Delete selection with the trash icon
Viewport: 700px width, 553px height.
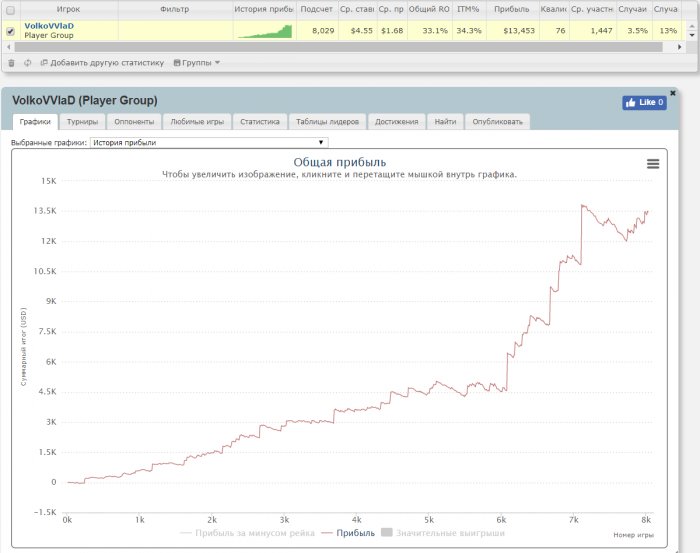point(12,63)
